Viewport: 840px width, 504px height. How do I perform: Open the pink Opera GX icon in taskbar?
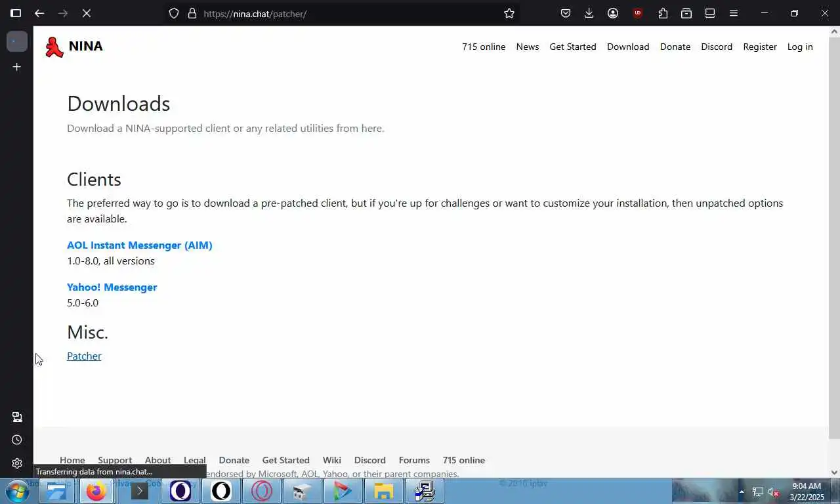point(262,491)
